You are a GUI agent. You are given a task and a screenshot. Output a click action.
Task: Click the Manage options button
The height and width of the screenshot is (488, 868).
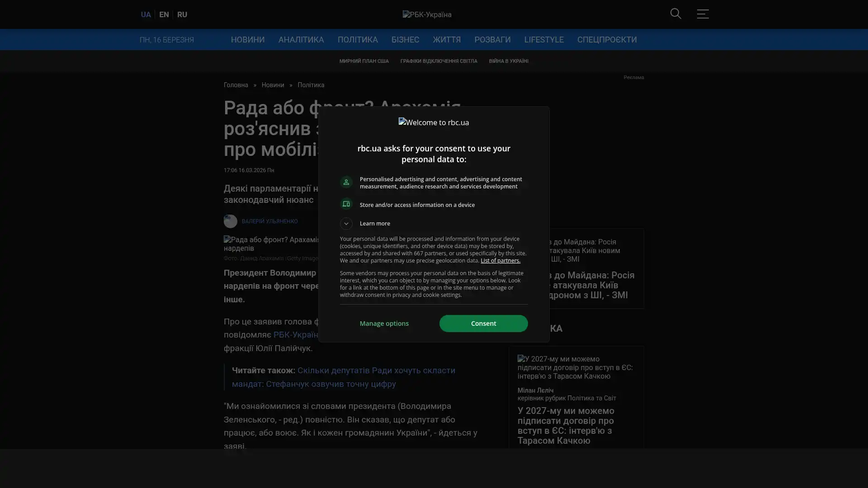coord(384,324)
